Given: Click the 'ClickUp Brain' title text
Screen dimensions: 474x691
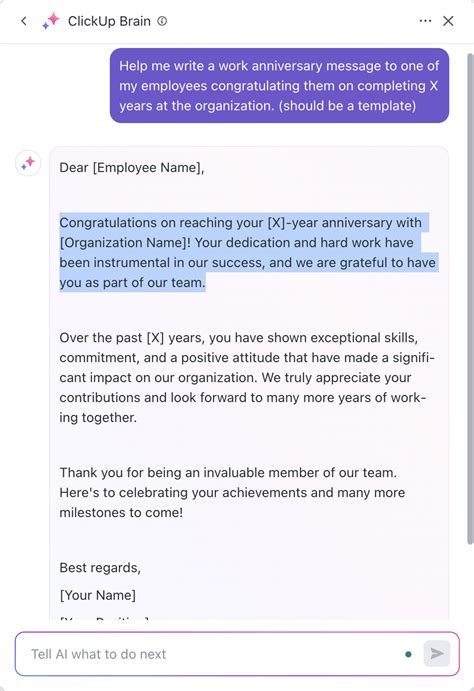Looking at the screenshot, I should (109, 21).
